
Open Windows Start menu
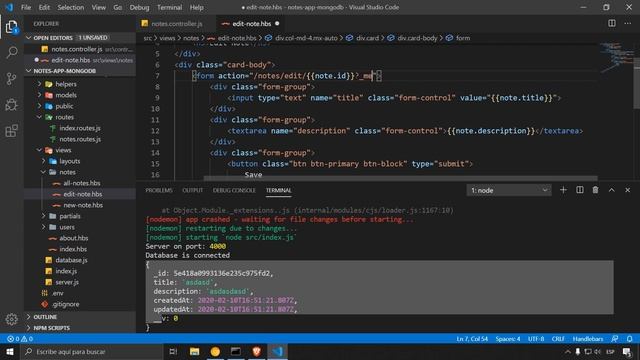tap(10, 351)
